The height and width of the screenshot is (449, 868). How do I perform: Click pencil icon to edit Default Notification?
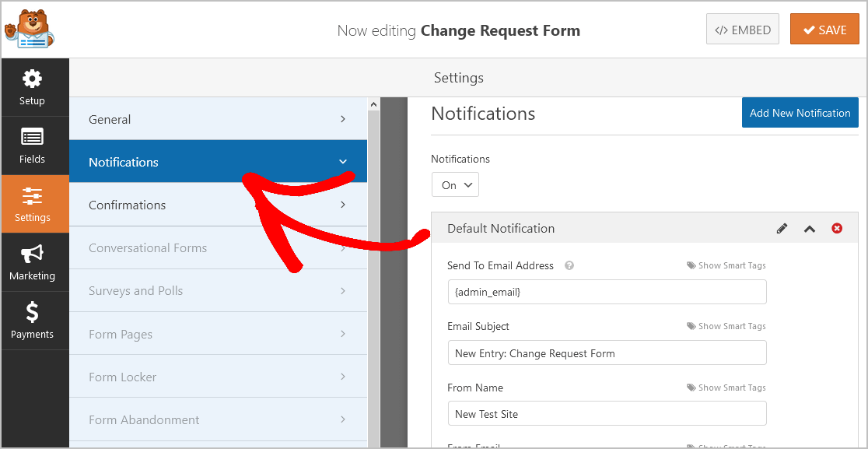click(782, 229)
